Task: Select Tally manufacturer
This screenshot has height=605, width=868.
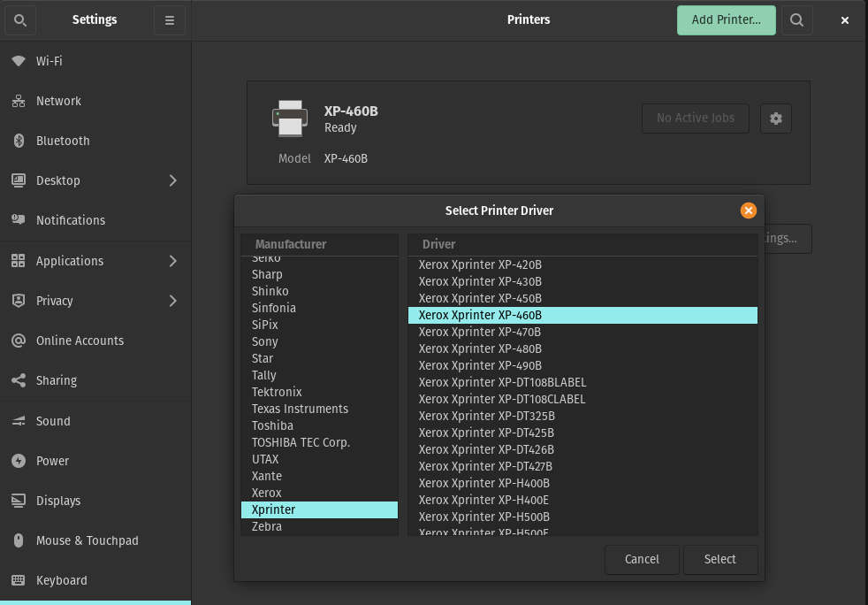Action: (x=319, y=376)
